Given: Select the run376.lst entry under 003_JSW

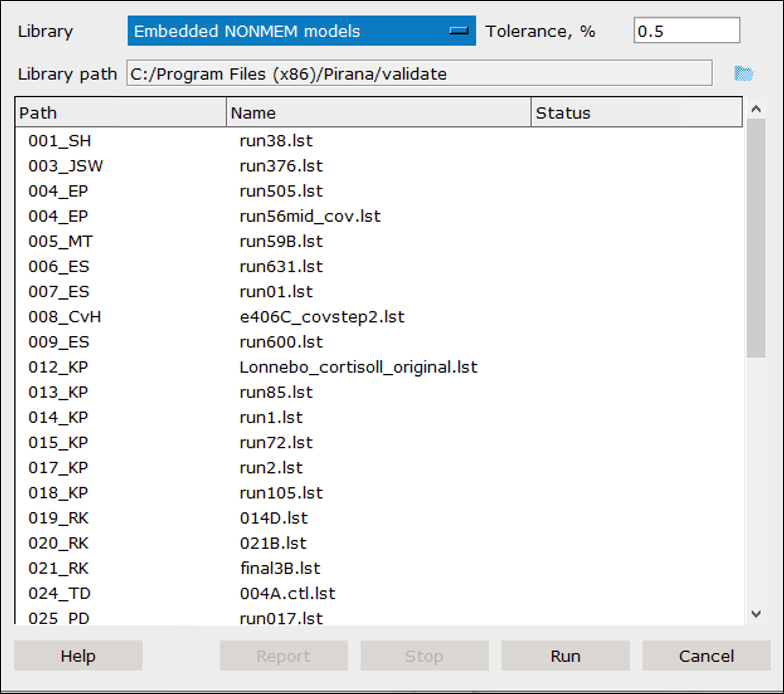Looking at the screenshot, I should click(281, 165).
